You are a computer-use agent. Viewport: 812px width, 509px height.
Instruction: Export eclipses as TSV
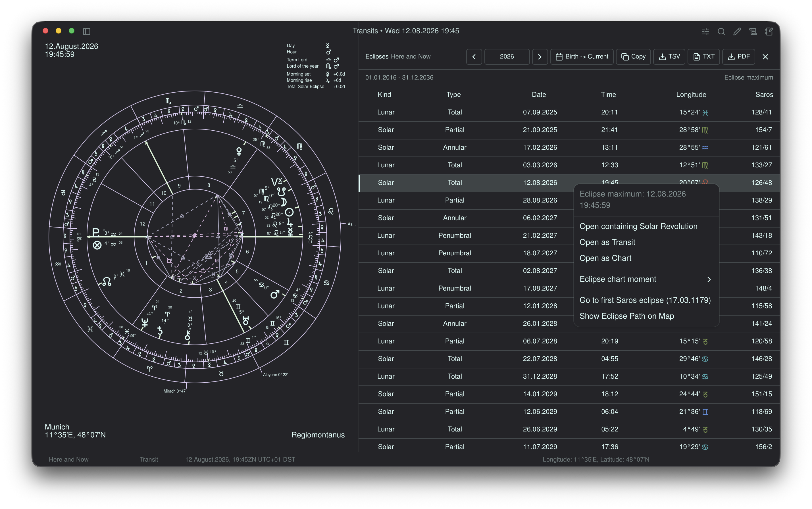click(669, 57)
